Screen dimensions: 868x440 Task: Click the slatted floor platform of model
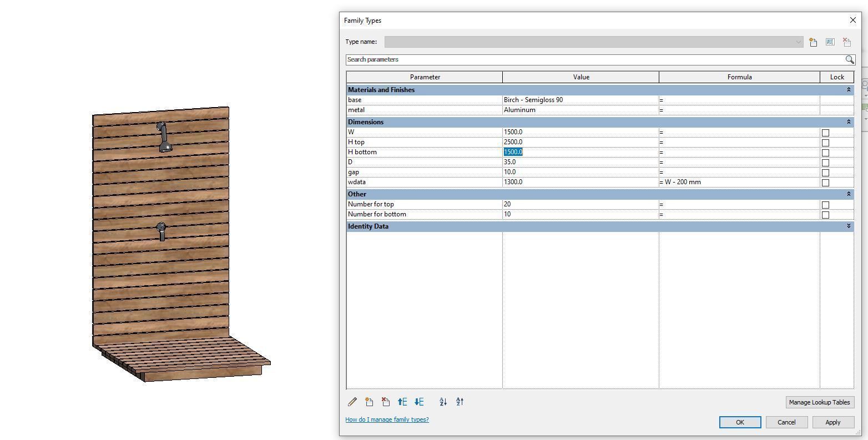coord(182,359)
